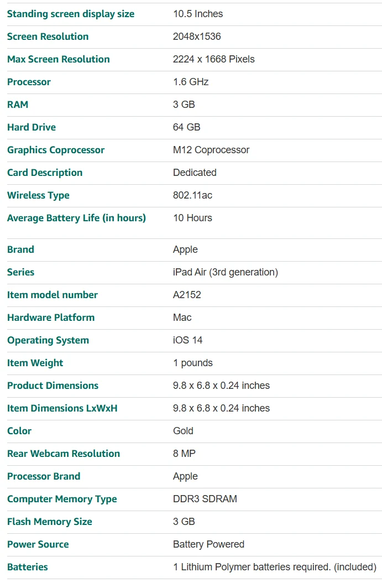The width and height of the screenshot is (382, 588).
Task: Click the Standing screen display size label
Action: pyautogui.click(x=71, y=14)
